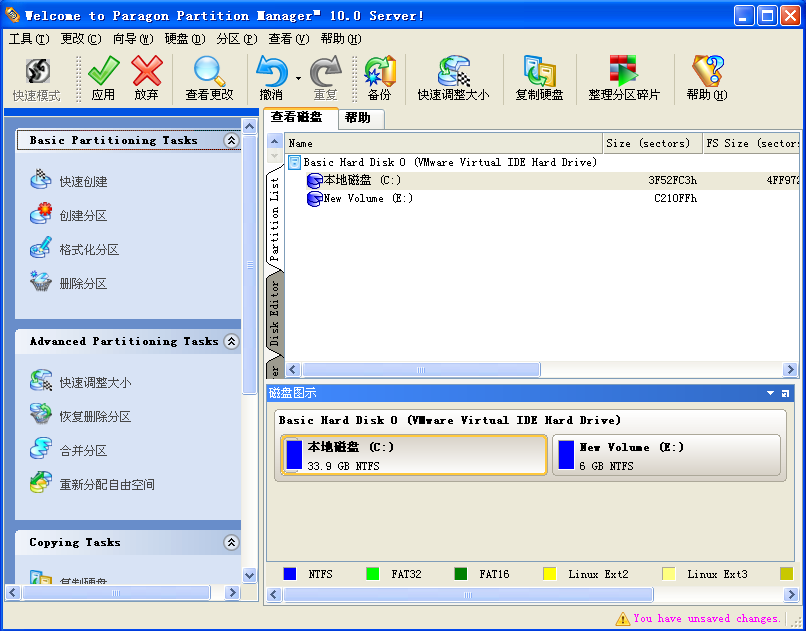Open the Help (帮助) menu

coord(341,39)
